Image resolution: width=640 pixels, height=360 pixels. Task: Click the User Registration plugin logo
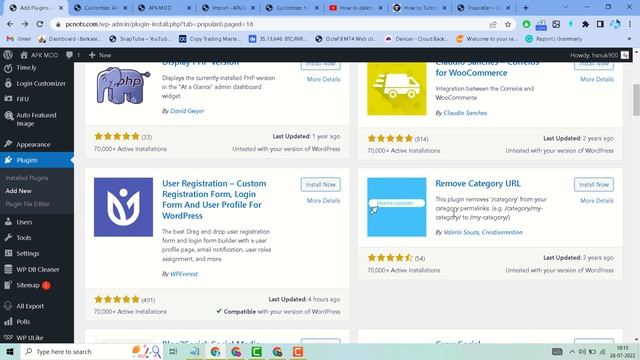coord(123,207)
